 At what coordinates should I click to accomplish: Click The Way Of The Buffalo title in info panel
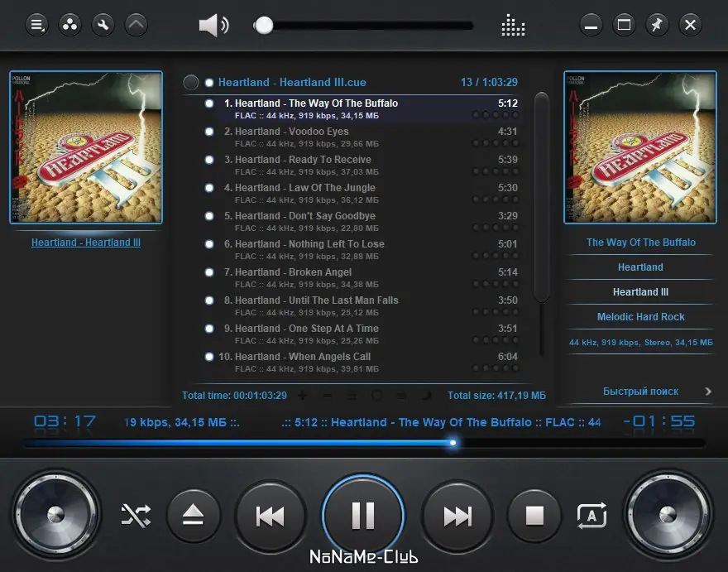point(640,242)
